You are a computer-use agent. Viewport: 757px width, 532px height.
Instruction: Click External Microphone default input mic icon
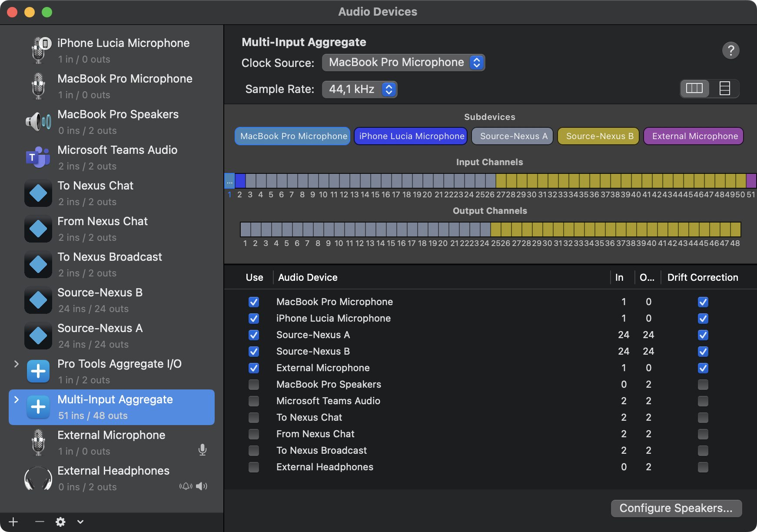[x=202, y=450]
